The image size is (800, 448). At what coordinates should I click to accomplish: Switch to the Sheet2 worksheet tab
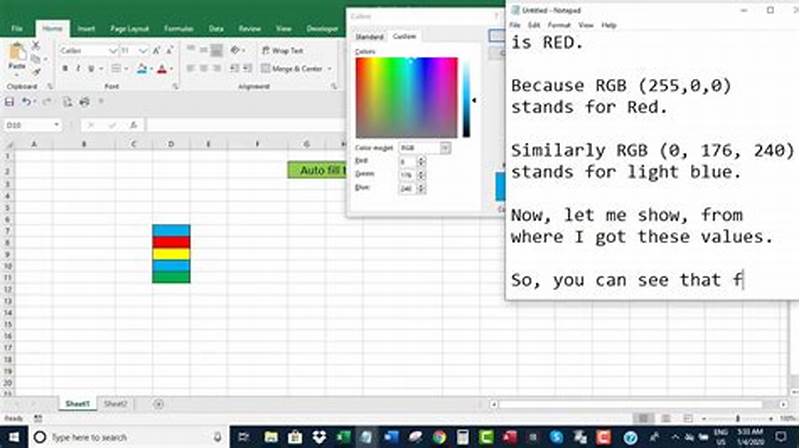coord(115,404)
